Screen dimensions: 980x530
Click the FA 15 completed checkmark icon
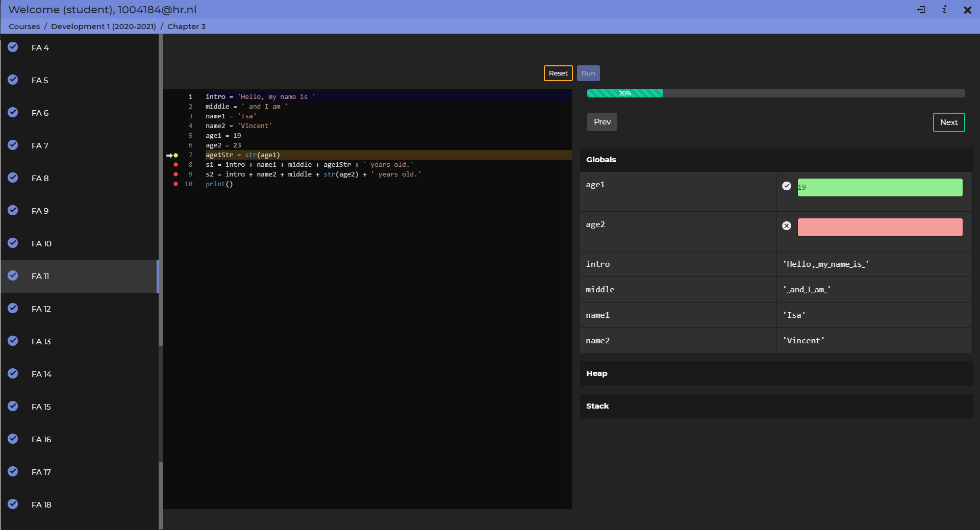13,406
